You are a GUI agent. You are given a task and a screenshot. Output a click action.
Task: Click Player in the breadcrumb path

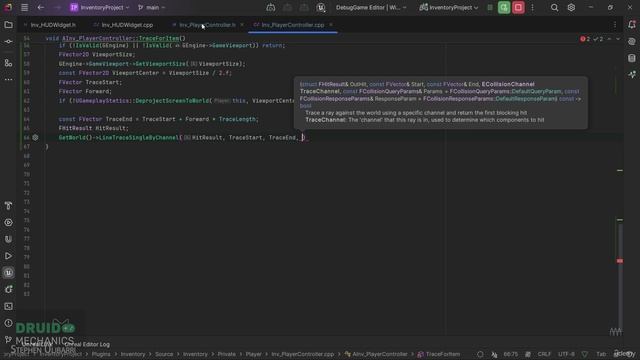click(253, 354)
